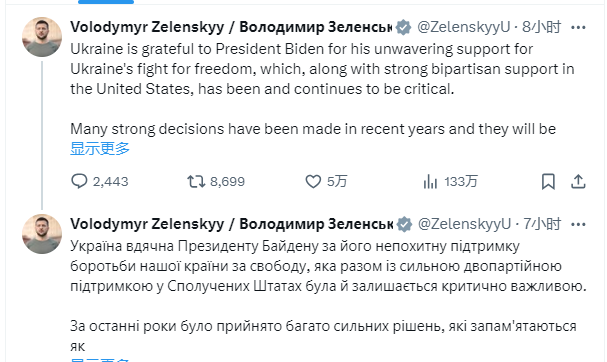Screen dimensions: 607x362
Task: Open the author name on the first tweet
Action: click(231, 27)
